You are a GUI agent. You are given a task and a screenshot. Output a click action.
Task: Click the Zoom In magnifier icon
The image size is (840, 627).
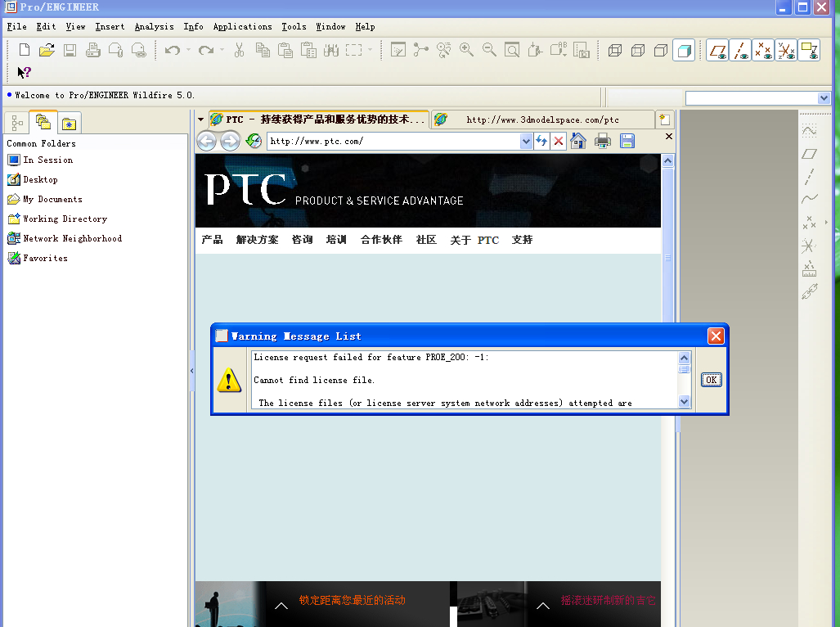(x=466, y=51)
